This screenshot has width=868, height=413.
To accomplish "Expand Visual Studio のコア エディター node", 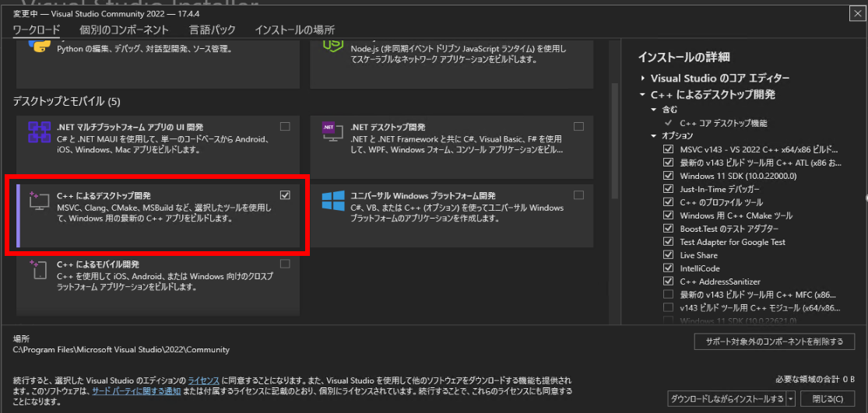I will [x=643, y=79].
